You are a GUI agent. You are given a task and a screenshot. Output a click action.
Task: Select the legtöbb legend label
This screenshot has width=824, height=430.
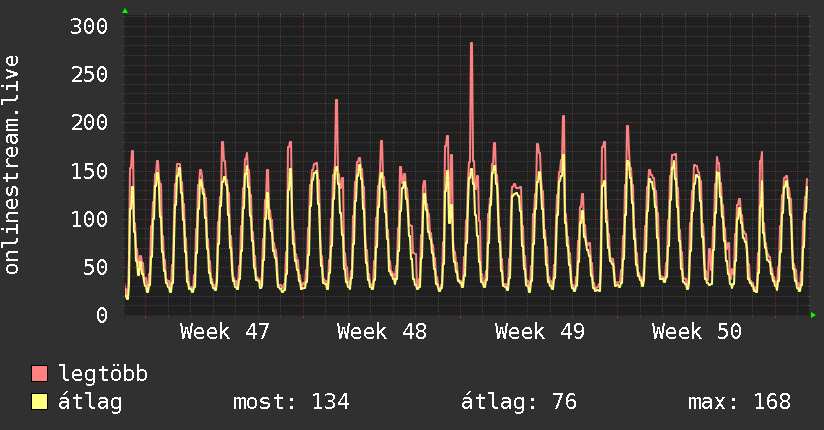pos(104,374)
